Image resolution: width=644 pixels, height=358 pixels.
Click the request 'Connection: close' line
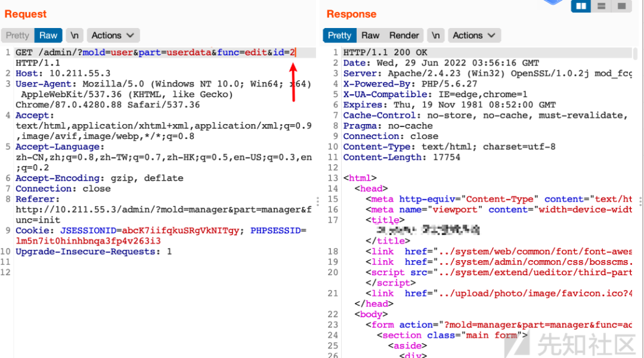click(63, 189)
